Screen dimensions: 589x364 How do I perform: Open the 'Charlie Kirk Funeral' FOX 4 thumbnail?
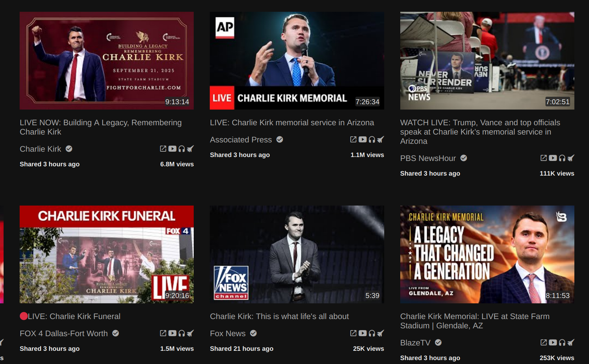click(x=107, y=254)
